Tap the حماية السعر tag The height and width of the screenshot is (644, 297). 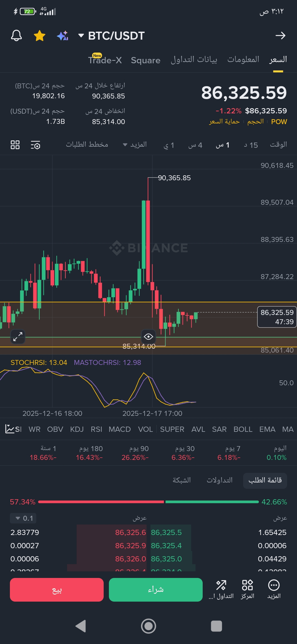tap(224, 122)
